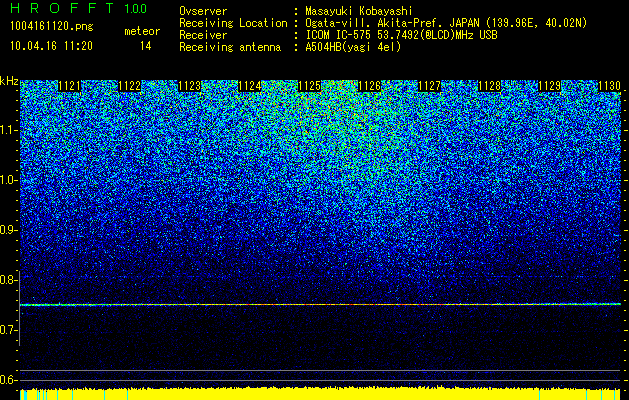The image size is (629, 400).
Task: Click the date stamp 10.04.16 11:20
Action: click(x=52, y=46)
